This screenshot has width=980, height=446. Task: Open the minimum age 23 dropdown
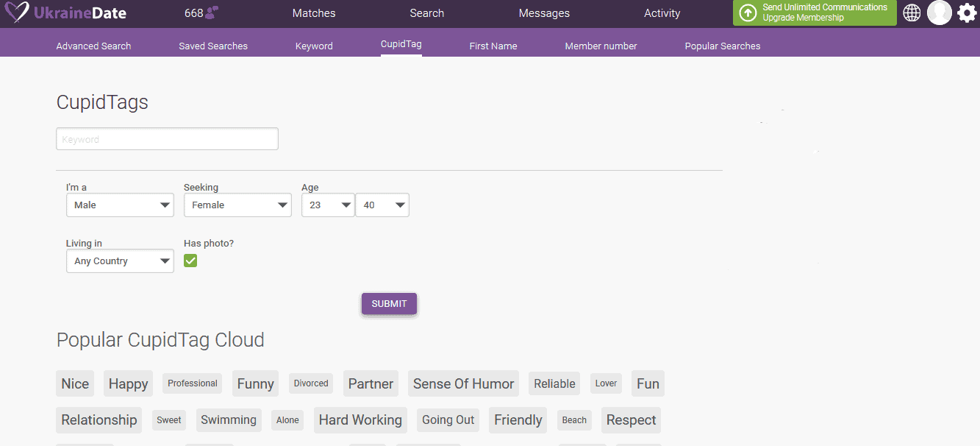tap(328, 205)
